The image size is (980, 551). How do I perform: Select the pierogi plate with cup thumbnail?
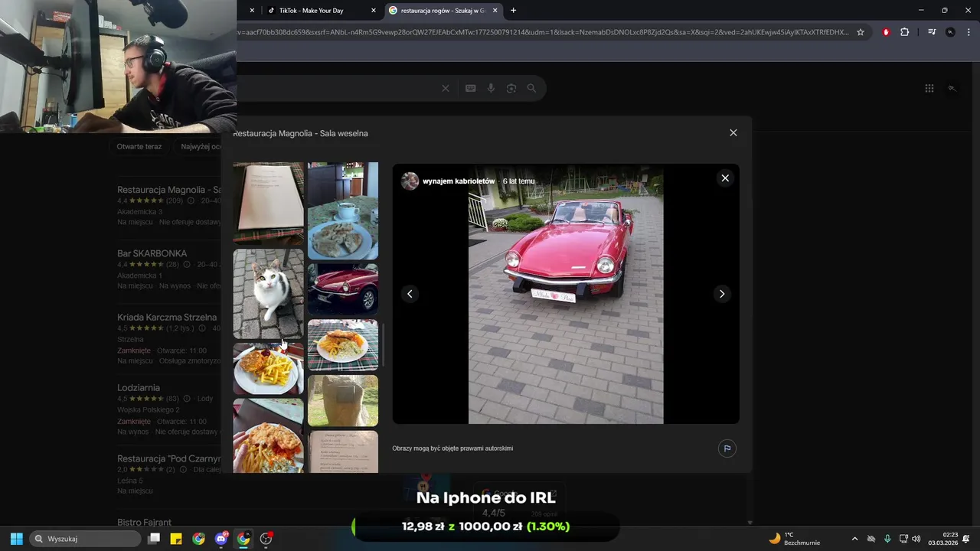(343, 211)
